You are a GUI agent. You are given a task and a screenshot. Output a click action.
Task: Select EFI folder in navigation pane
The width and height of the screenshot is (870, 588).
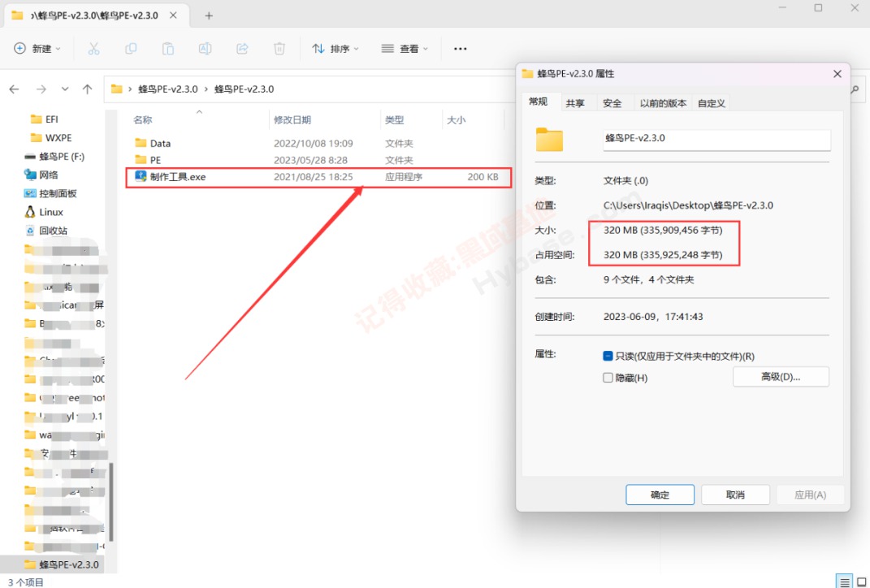coord(45,119)
